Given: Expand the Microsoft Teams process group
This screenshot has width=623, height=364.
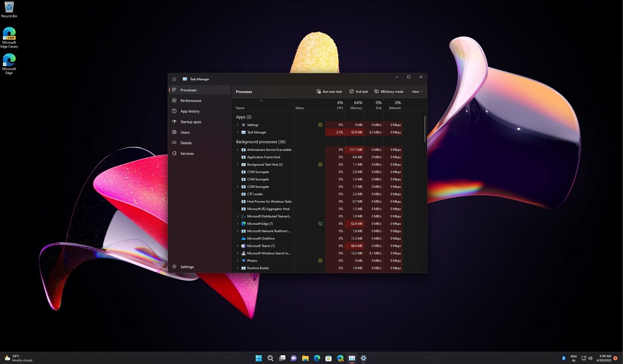Looking at the screenshot, I should (x=237, y=246).
